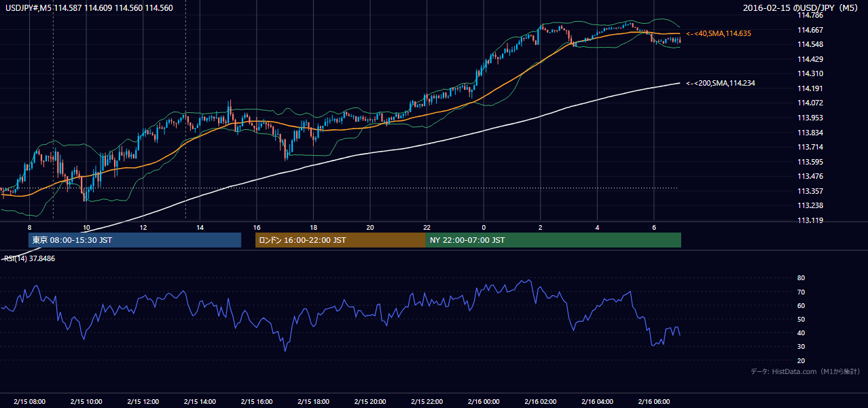Image resolution: width=868 pixels, height=408 pixels.
Task: Click price level 113.834 on the axis
Action: pos(810,133)
